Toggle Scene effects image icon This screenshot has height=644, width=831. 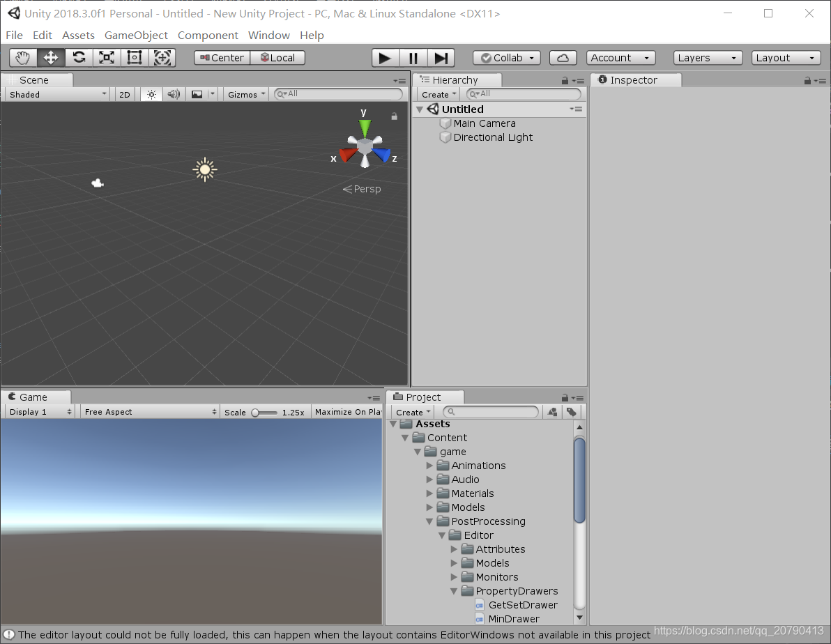(197, 94)
